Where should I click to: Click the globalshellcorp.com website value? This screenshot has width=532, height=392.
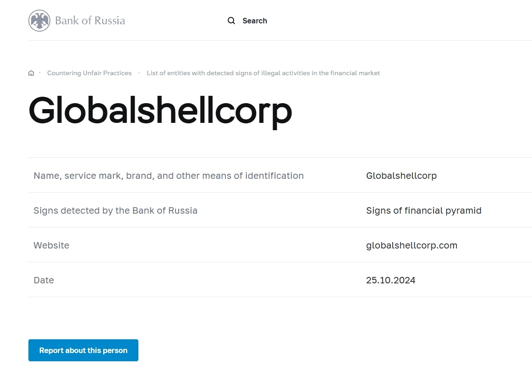point(411,245)
